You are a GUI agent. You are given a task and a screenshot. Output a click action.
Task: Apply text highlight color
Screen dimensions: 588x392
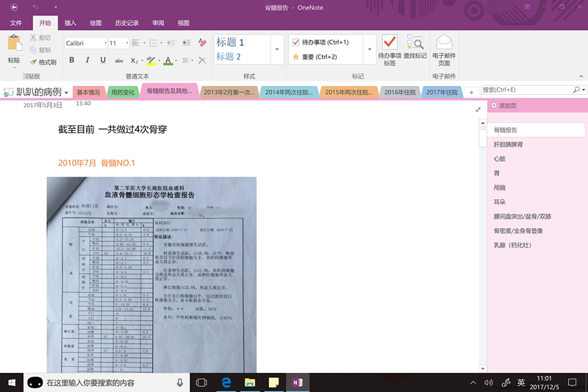click(151, 60)
